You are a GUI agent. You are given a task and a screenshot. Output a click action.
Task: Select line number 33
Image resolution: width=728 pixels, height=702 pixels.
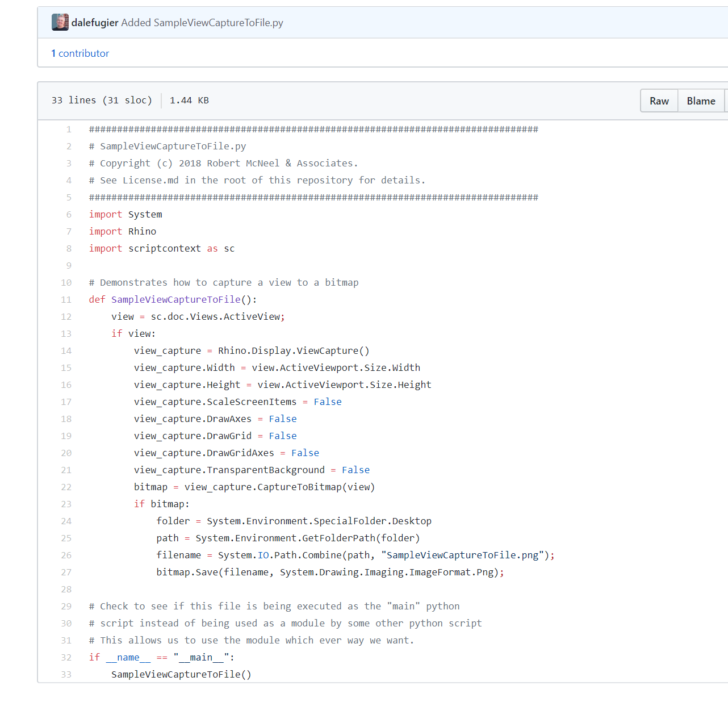point(66,675)
